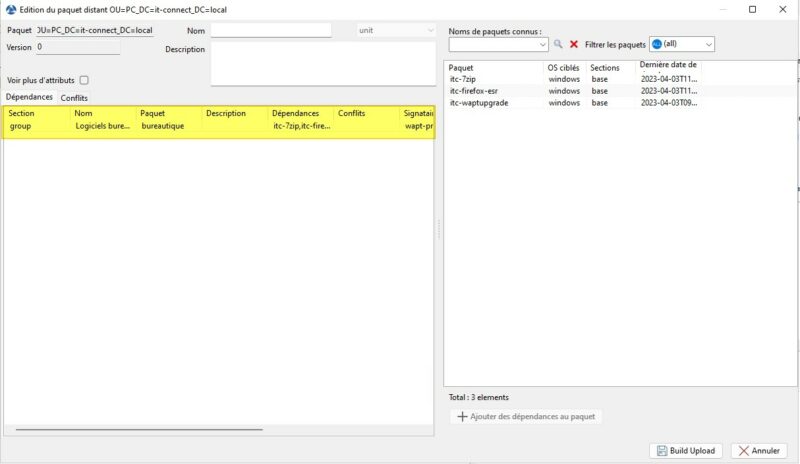Image resolution: width=800 pixels, height=464 pixels.
Task: Click the Annuler button
Action: (x=760, y=451)
